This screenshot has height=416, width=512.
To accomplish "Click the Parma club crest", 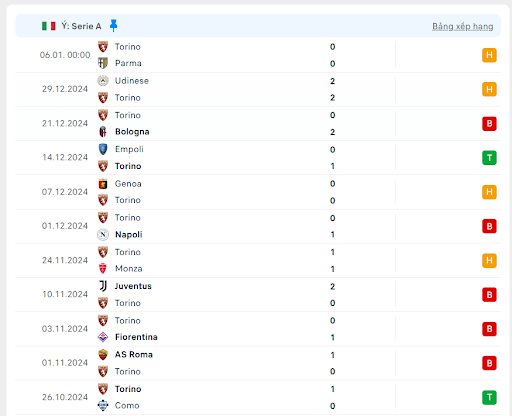I will tap(103, 63).
